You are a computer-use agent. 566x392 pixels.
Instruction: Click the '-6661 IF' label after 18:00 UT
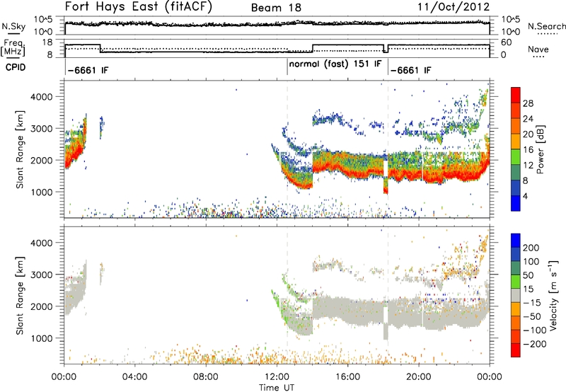tap(411, 70)
